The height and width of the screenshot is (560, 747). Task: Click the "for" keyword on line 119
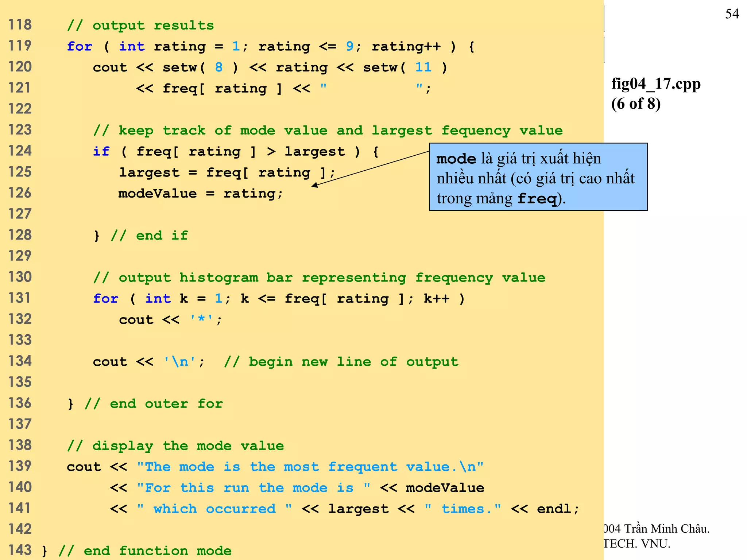79,46
